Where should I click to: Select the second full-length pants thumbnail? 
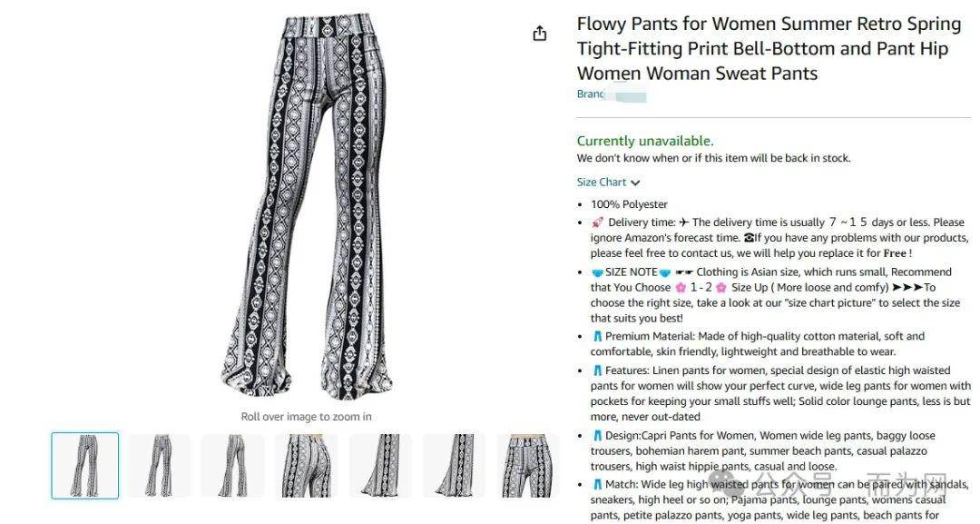click(159, 466)
